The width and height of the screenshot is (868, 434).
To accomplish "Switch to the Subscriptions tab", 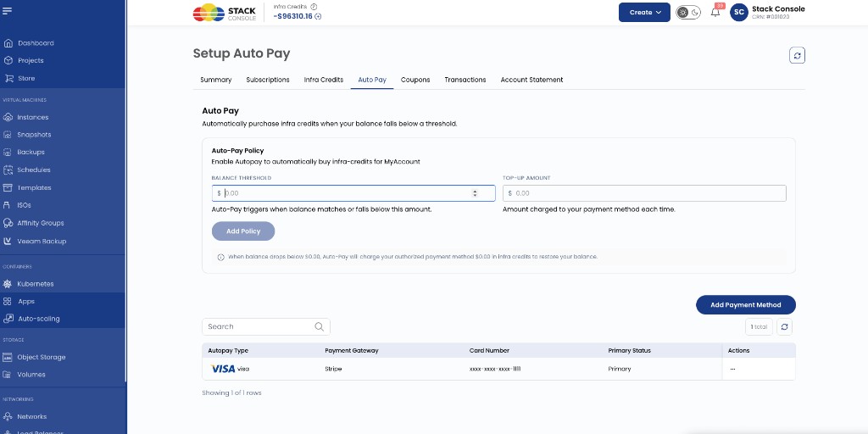I will click(x=268, y=80).
